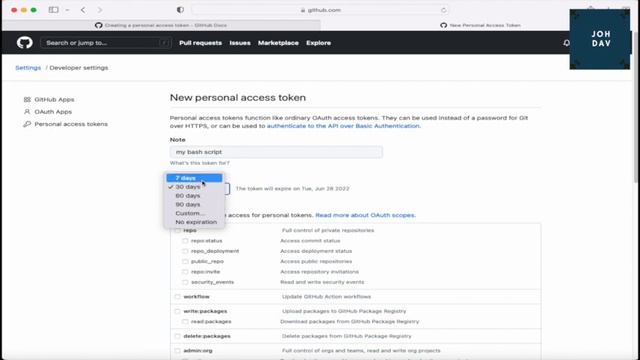Viewport: 640px width, 360px height.
Task: Choose Custom... expiration option
Action: (194, 213)
